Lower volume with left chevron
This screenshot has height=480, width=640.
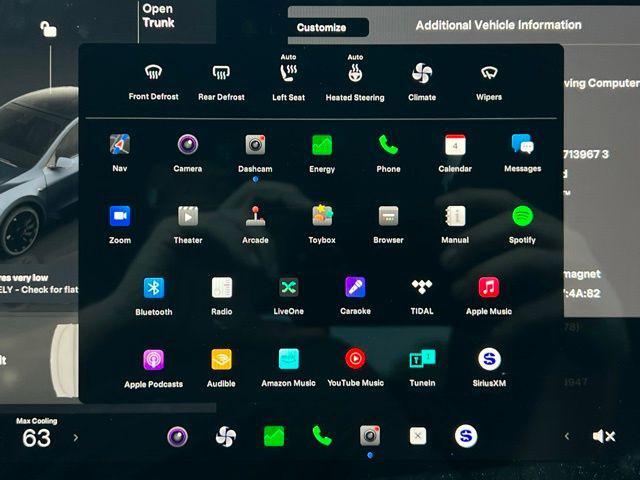pos(567,436)
